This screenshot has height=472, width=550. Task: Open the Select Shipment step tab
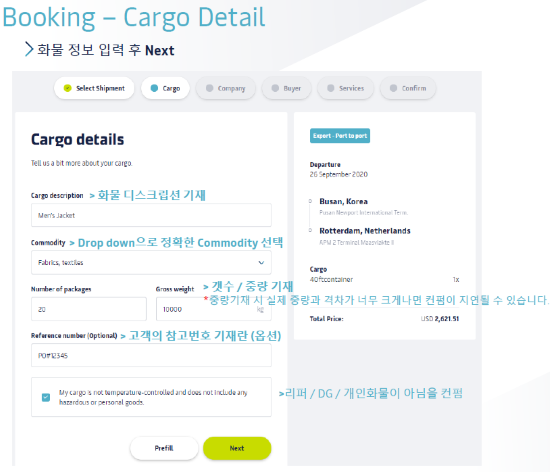tap(94, 88)
